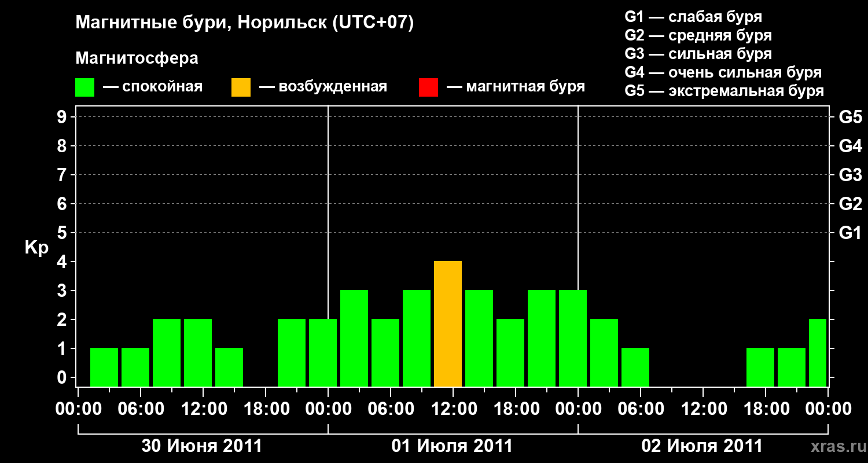Click the Kp 3 bar crossing 02 Июля midnight line
The width and height of the screenshot is (868, 463).
point(573,339)
